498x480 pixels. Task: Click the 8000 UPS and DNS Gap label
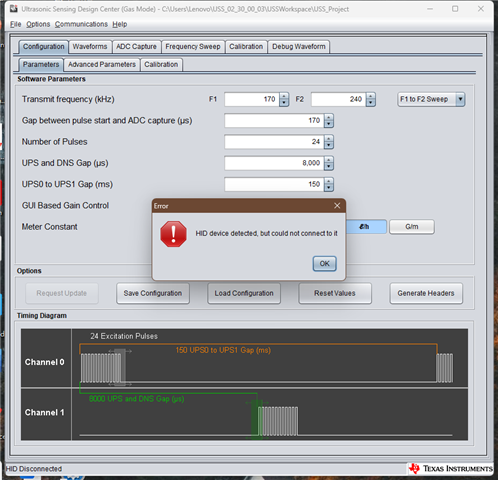137,399
